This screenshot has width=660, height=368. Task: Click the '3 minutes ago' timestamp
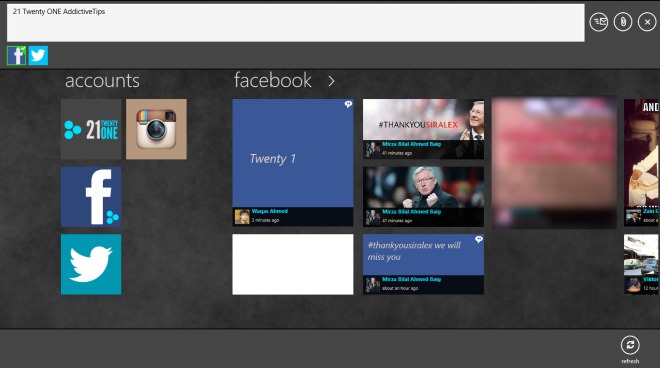(265, 220)
